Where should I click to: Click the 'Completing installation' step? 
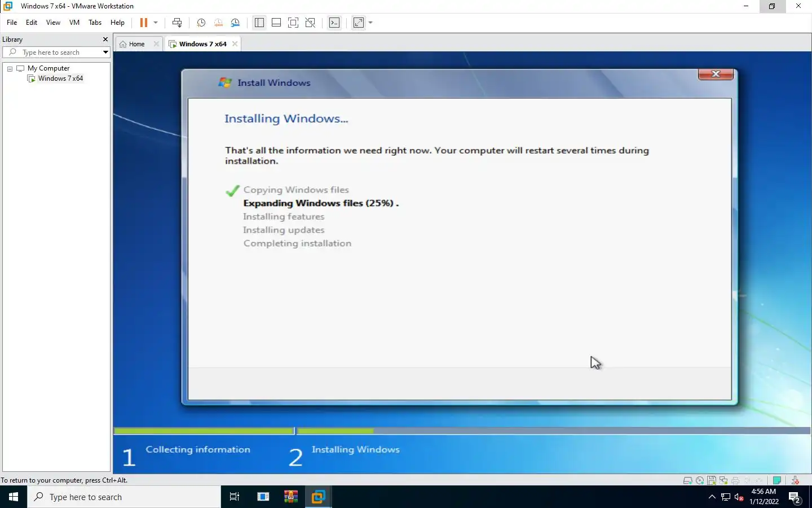pos(297,243)
